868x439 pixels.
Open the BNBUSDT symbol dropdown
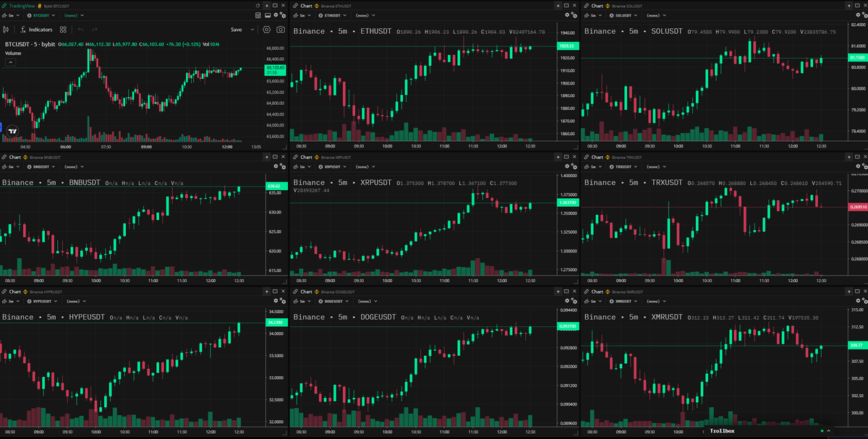[x=42, y=166]
